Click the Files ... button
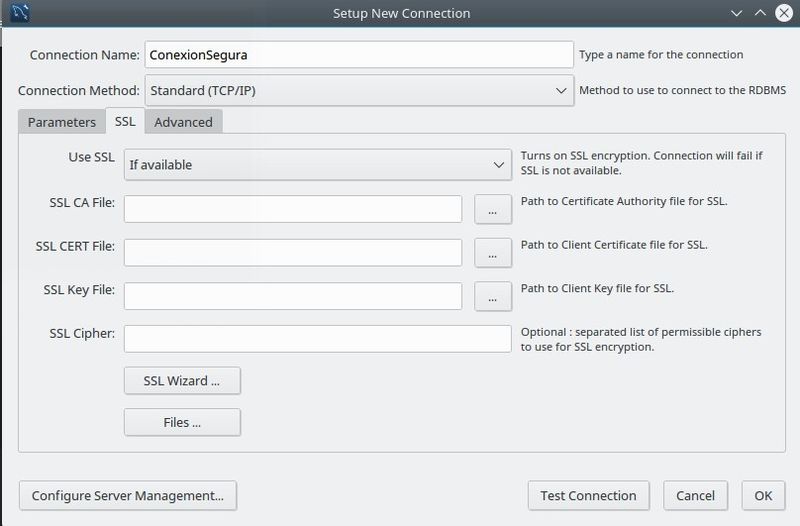Viewport: 800px width, 526px height. (x=182, y=422)
